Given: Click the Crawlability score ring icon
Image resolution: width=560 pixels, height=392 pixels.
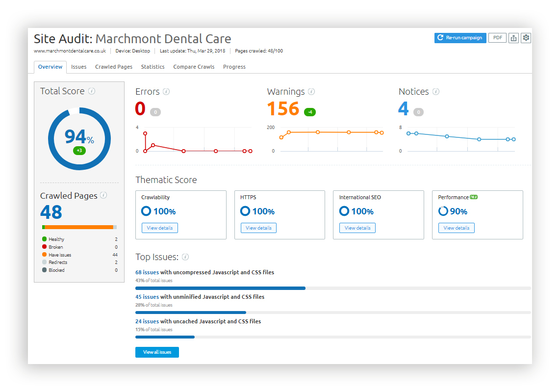Looking at the screenshot, I should [146, 211].
